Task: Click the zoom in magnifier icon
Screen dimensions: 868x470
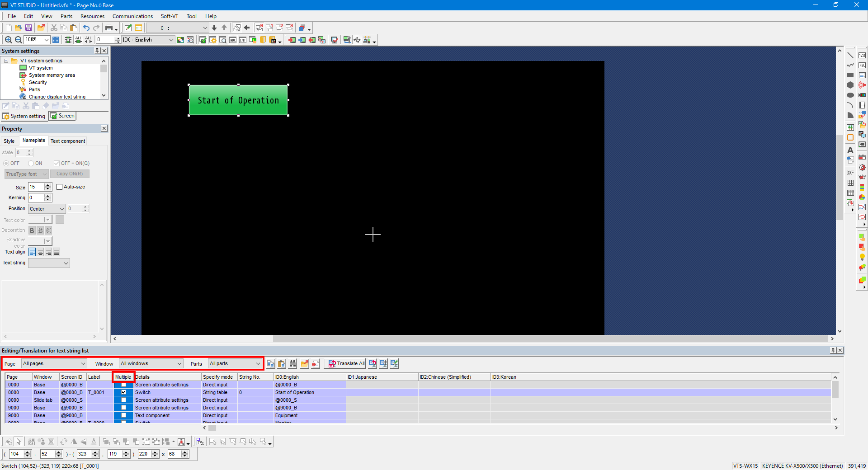Action: coord(8,40)
